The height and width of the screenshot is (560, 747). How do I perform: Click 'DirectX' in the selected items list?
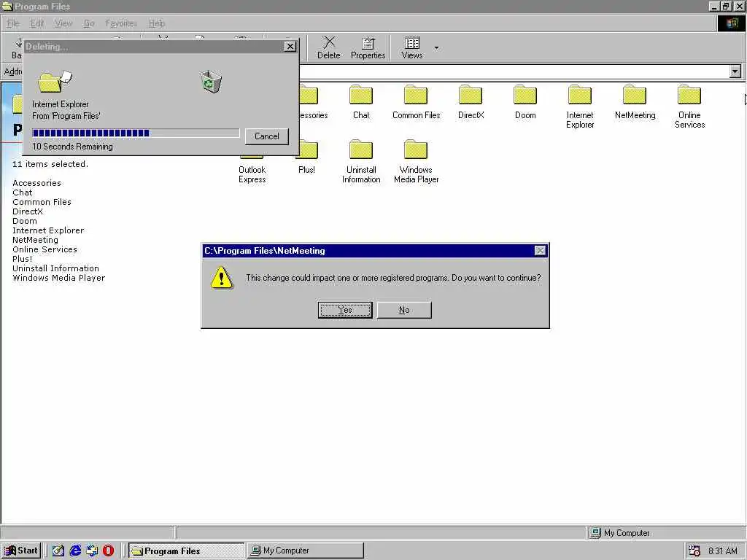coord(28,211)
